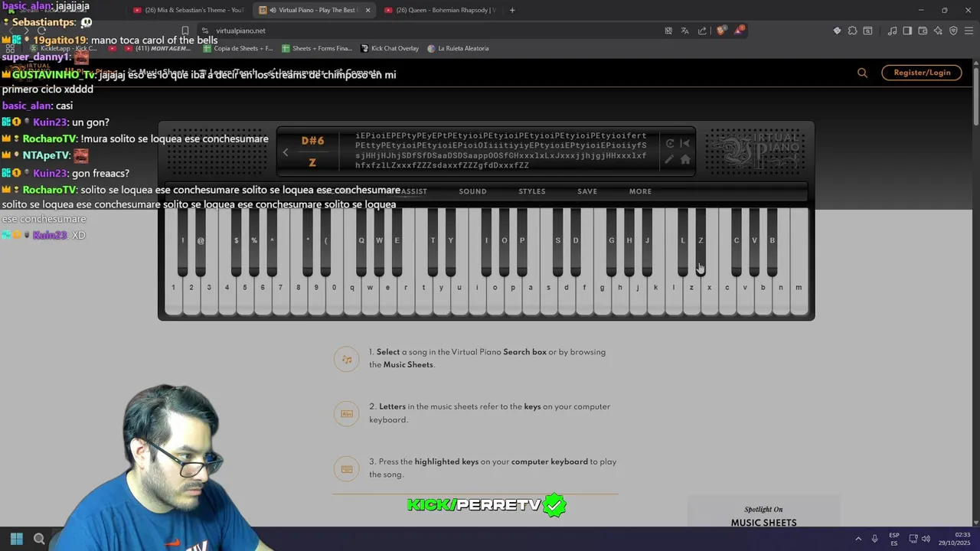
Task: Open the media control music note icon
Action: 892,31
